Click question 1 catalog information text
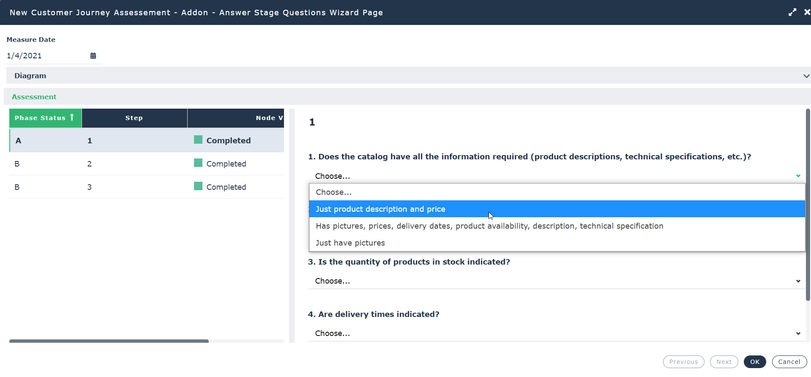This screenshot has height=377, width=811. [530, 157]
